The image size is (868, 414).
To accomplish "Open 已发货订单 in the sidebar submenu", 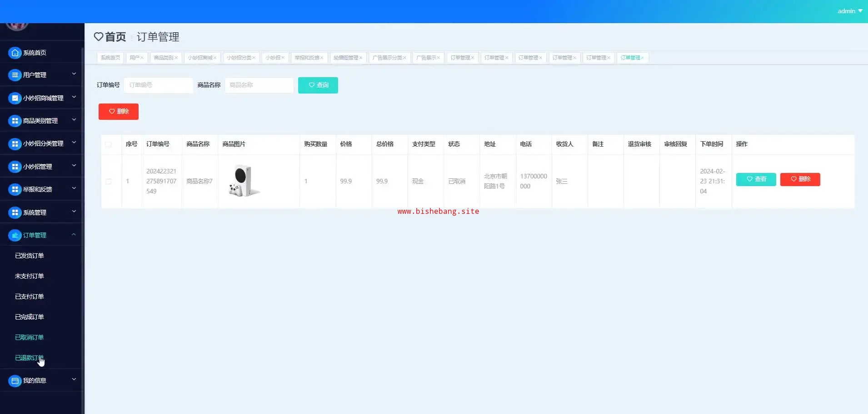I will click(30, 256).
